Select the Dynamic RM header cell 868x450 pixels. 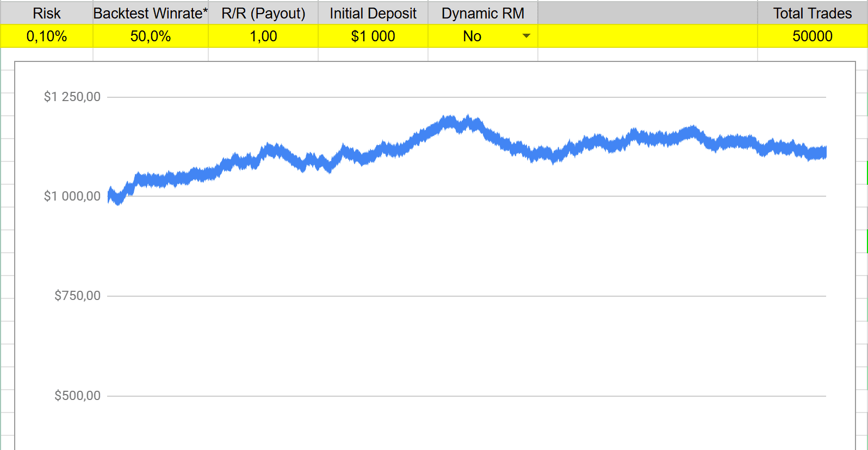(x=483, y=13)
